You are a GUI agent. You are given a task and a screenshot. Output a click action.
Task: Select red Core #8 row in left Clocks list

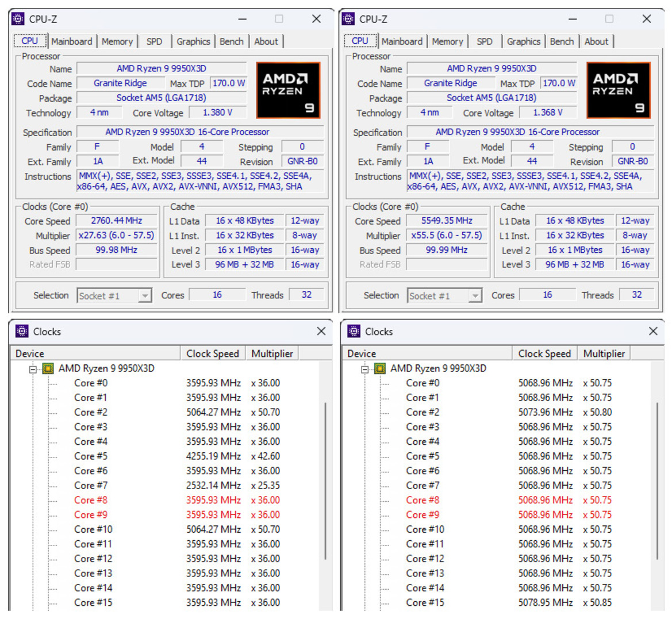coord(177,500)
